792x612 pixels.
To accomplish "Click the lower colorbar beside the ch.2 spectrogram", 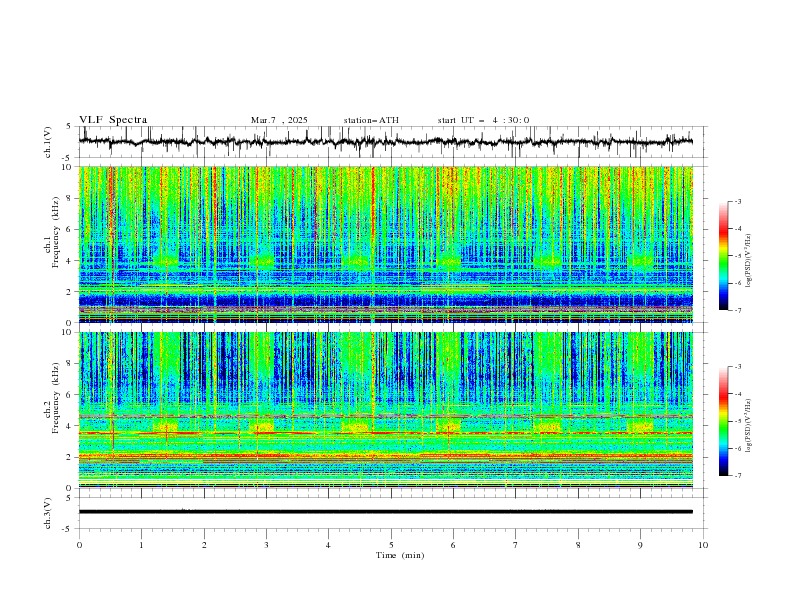I will [723, 421].
